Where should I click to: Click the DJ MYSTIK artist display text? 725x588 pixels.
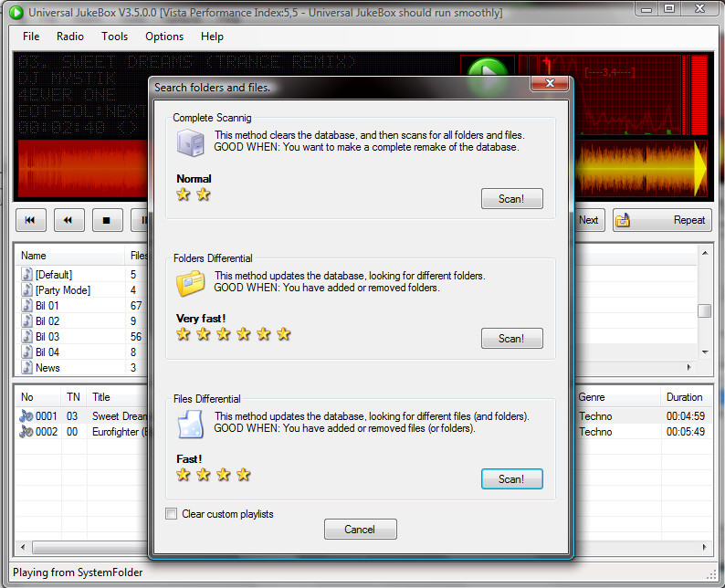pyautogui.click(x=67, y=79)
